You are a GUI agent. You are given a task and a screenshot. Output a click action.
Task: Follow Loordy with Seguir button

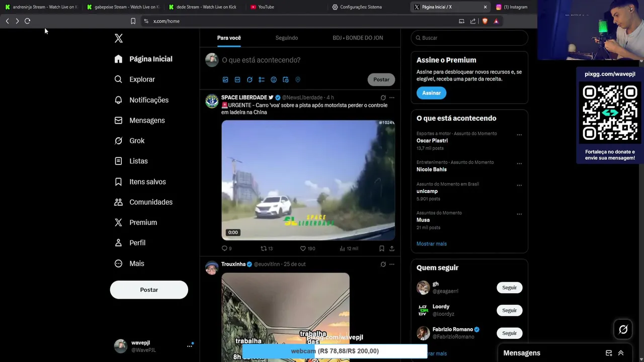510,310
